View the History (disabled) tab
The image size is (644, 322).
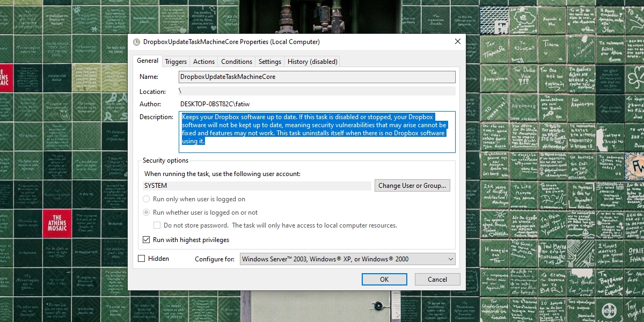coord(312,62)
